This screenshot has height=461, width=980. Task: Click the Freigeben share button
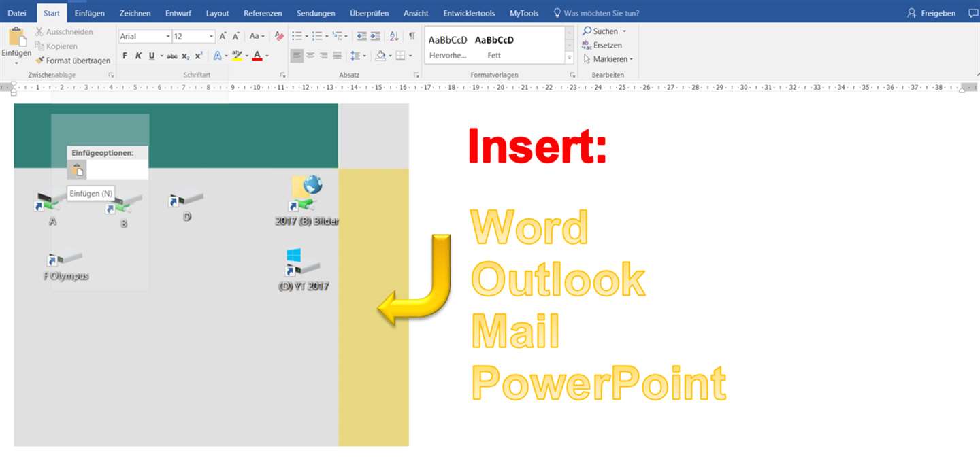[x=932, y=13]
